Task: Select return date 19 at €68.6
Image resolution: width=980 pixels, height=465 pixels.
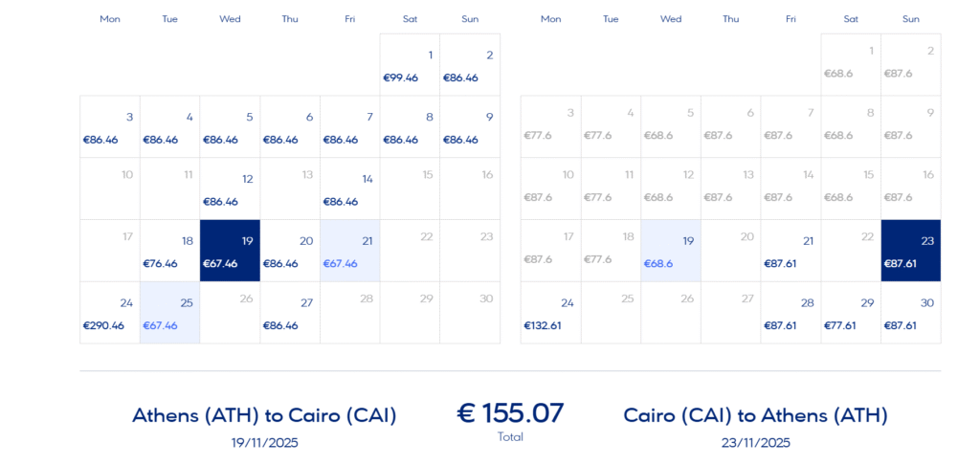Action: click(x=671, y=251)
